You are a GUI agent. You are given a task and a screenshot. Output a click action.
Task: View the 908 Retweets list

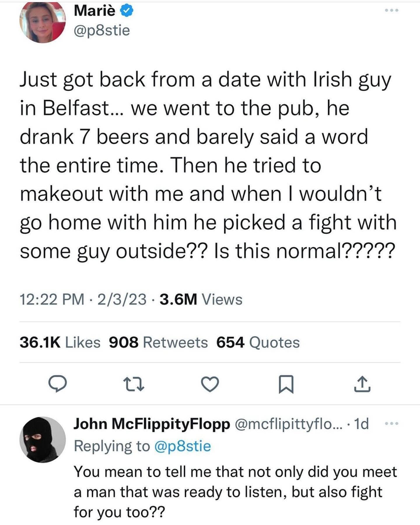(x=158, y=342)
